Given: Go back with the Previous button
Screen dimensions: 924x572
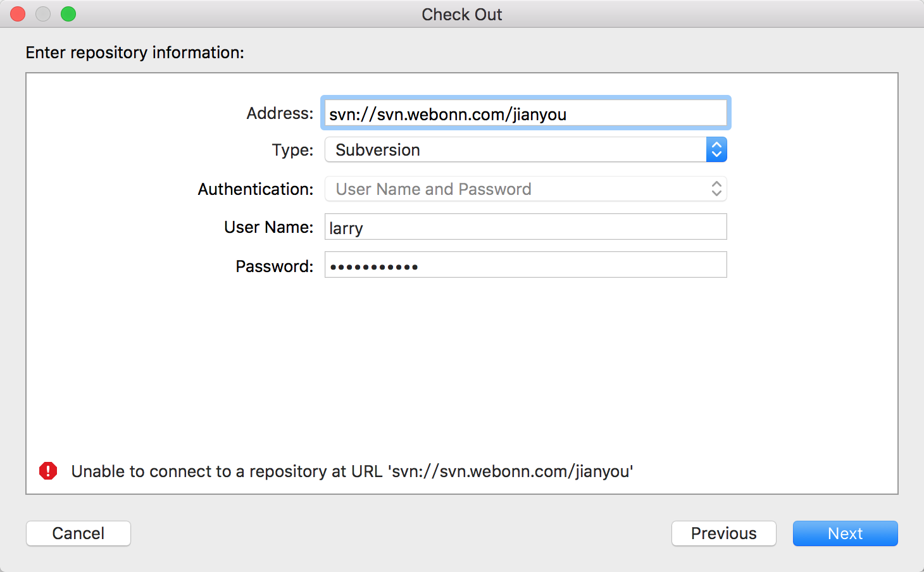Looking at the screenshot, I should tap(723, 533).
